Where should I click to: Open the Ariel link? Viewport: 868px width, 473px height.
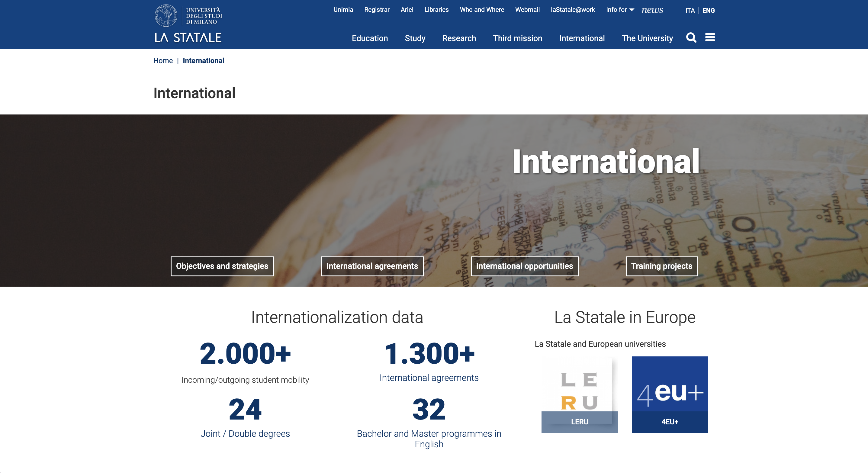(407, 10)
